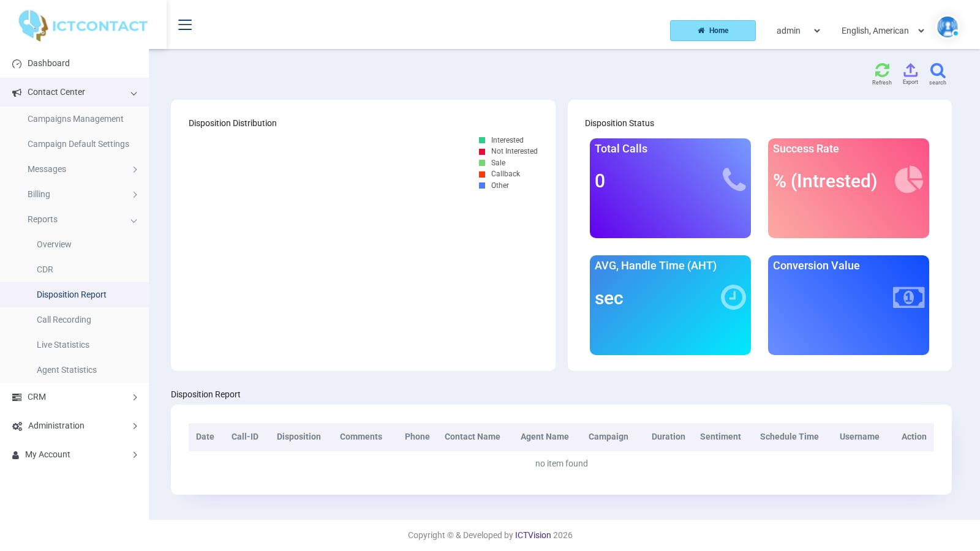This screenshot has height=551, width=980.
Task: Open Campaign Default Settings
Action: (78, 144)
